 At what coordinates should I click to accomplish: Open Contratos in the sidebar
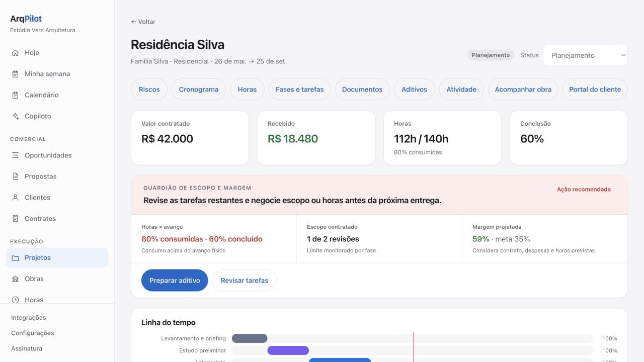(x=57, y=219)
